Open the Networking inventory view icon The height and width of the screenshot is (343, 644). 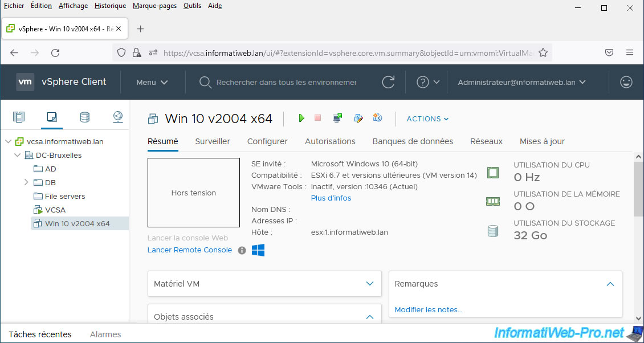click(x=117, y=117)
